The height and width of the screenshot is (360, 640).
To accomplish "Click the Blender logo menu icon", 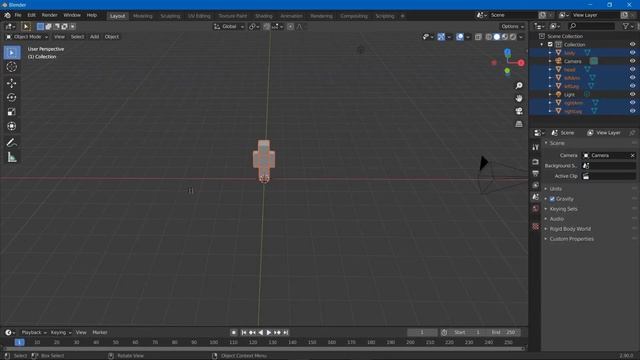I will [x=7, y=15].
